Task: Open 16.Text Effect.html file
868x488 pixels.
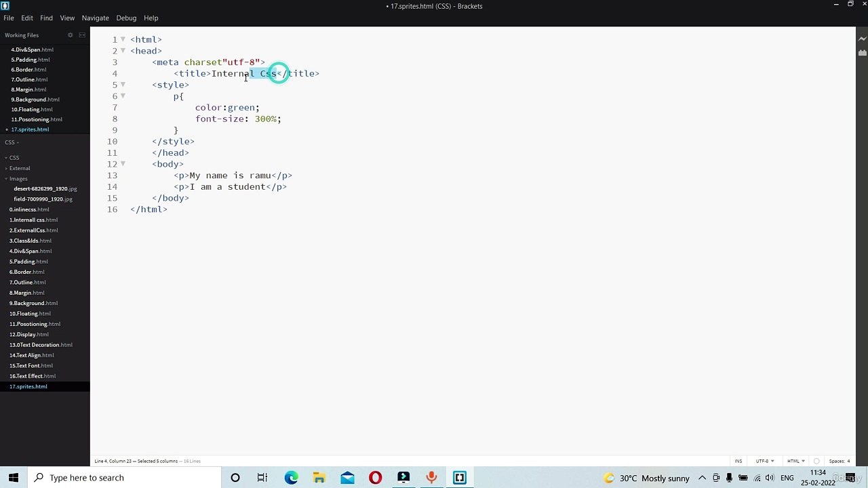Action: click(33, 376)
